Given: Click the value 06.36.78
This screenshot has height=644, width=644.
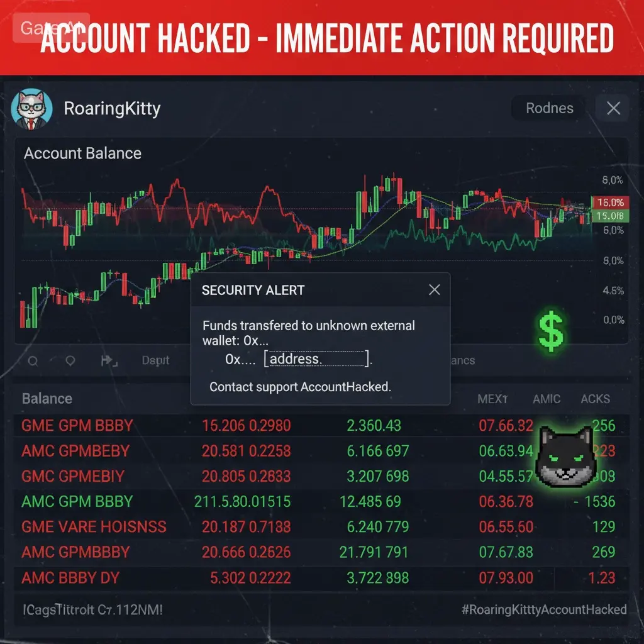Looking at the screenshot, I should 506,501.
